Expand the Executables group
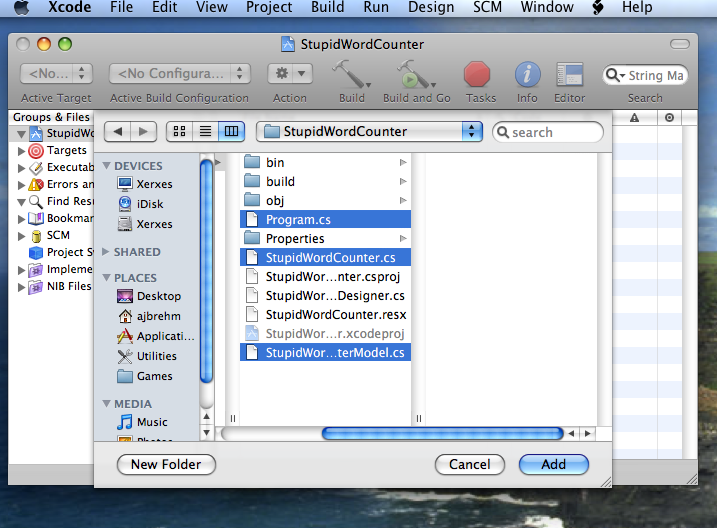The height and width of the screenshot is (528, 717). (21, 168)
